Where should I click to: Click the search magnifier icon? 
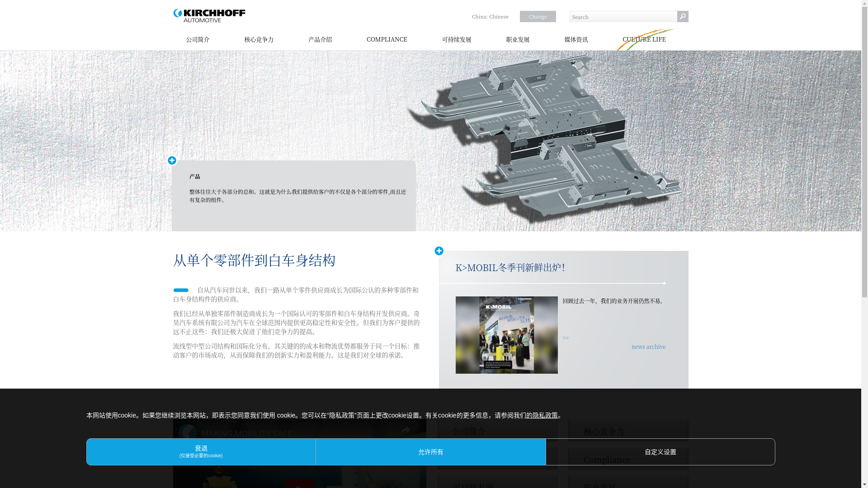pos(683,17)
